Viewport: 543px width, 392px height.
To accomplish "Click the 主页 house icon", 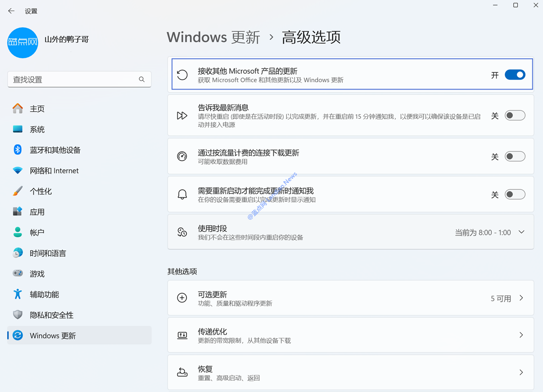I will (18, 109).
